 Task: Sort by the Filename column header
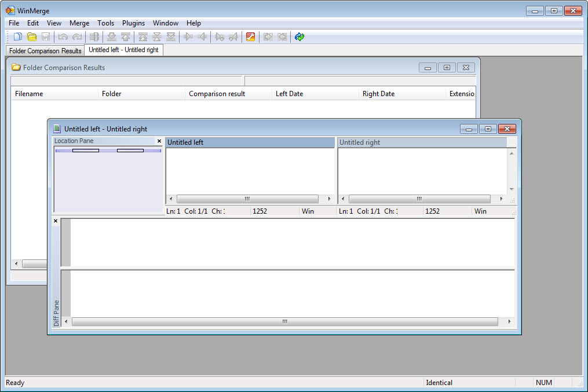(x=55, y=94)
